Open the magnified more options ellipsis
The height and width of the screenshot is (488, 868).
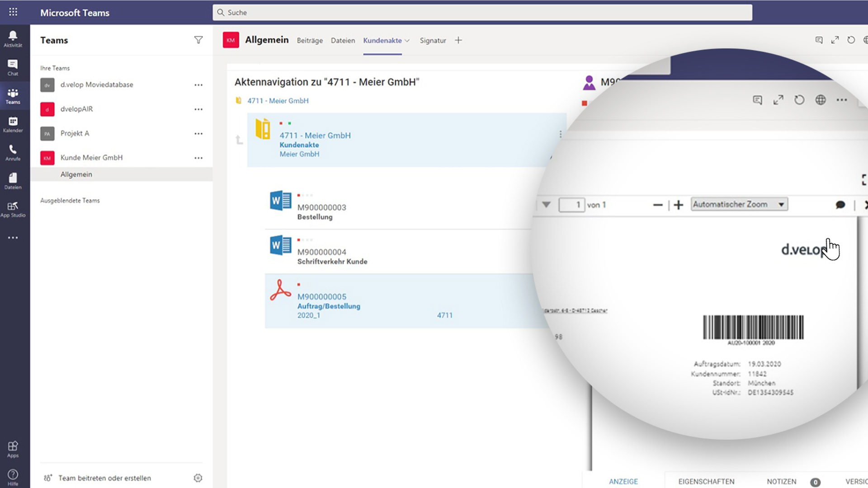(842, 100)
